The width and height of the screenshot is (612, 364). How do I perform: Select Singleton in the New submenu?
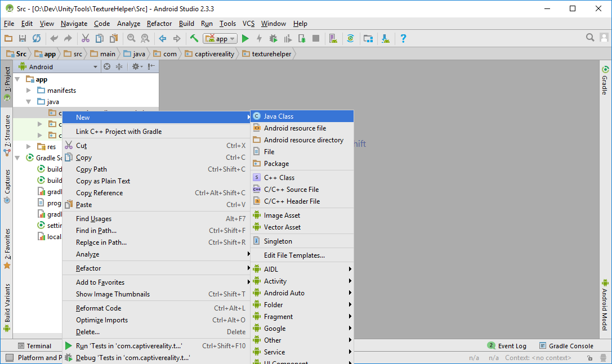click(x=302, y=241)
